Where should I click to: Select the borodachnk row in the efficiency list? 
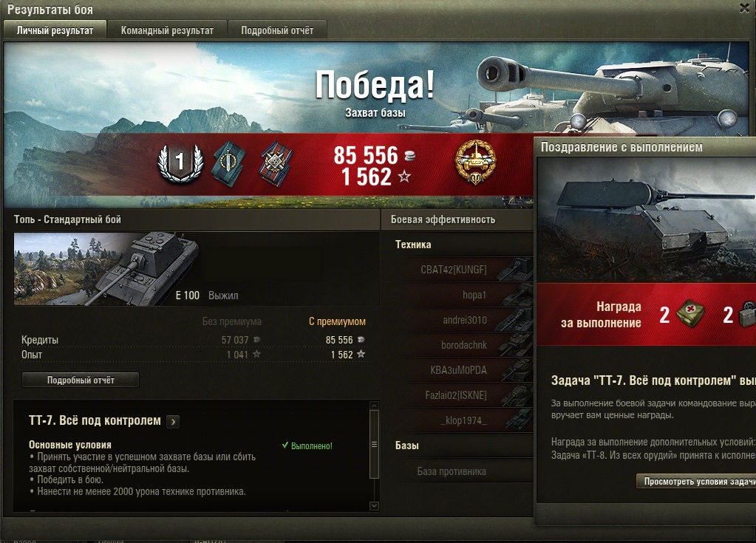464,345
